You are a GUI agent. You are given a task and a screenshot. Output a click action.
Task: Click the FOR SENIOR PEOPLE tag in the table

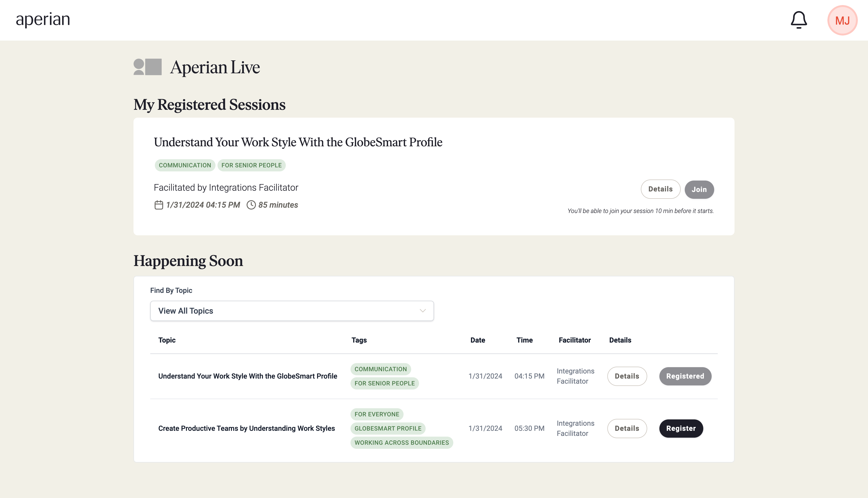(x=384, y=383)
